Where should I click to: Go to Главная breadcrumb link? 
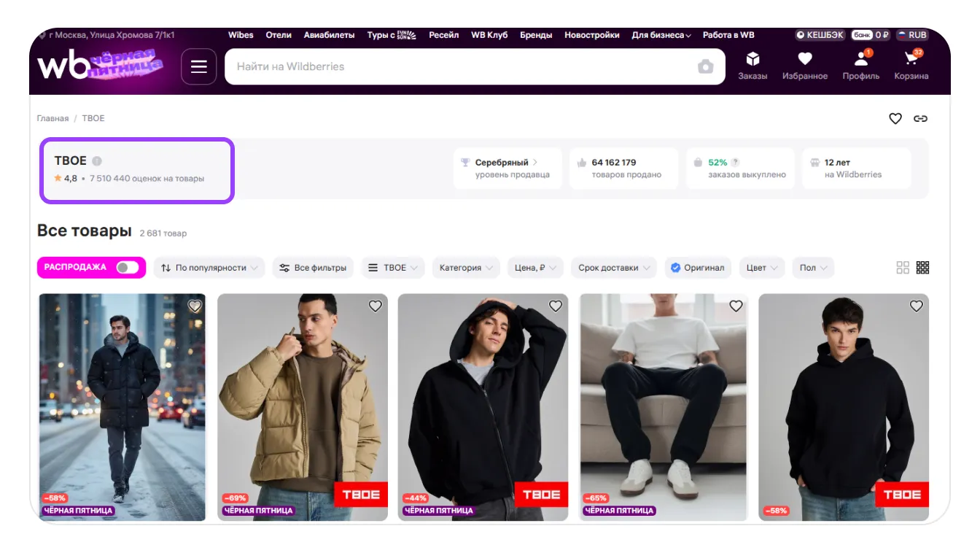coord(52,118)
